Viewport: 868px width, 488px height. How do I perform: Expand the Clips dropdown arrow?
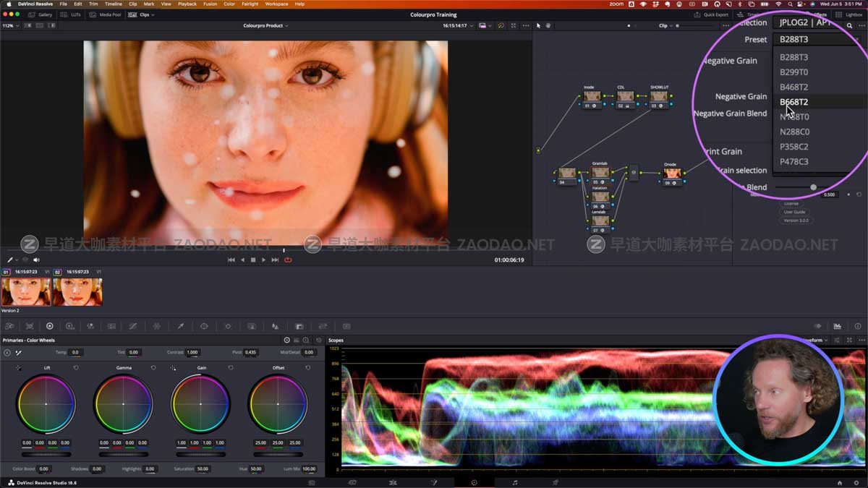click(x=152, y=14)
